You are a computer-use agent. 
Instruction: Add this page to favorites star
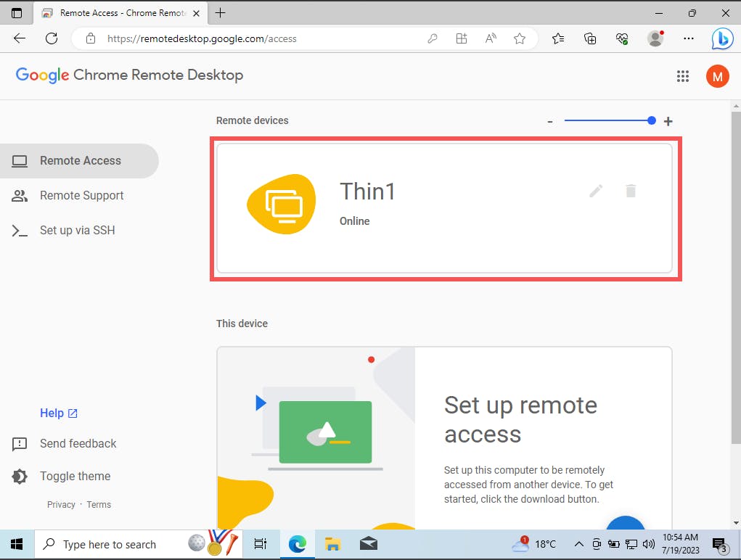click(520, 38)
